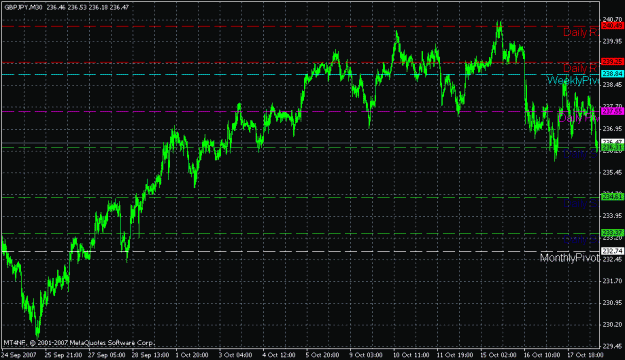Image resolution: width=625 pixels, height=360 pixels.
Task: Click the 11 Oct 19:00 time label
Action: point(455,355)
